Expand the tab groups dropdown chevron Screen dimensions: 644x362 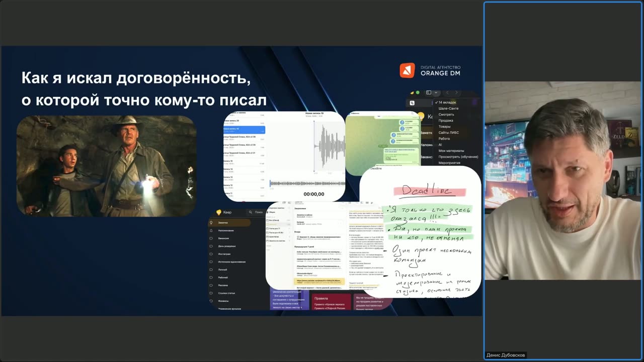[436, 93]
